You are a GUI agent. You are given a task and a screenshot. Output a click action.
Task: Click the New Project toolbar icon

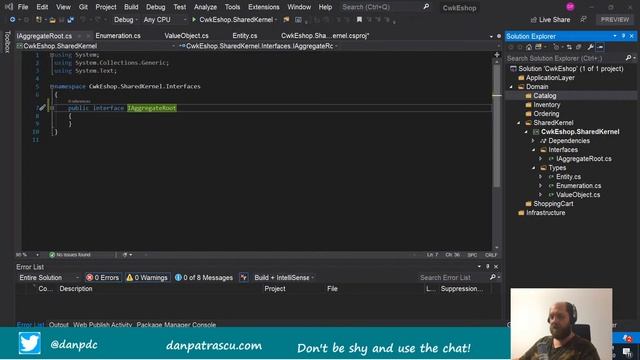(x=39, y=20)
